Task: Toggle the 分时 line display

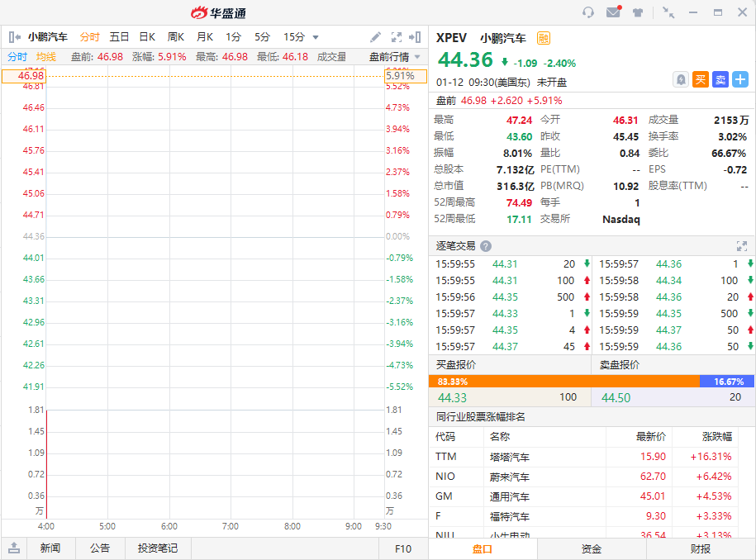Action: tap(17, 57)
